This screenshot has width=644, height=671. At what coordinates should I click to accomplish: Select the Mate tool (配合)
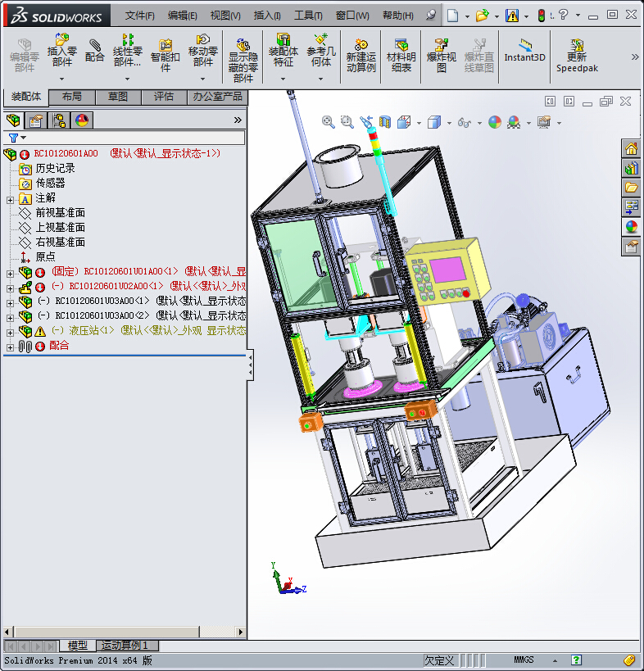coord(94,51)
